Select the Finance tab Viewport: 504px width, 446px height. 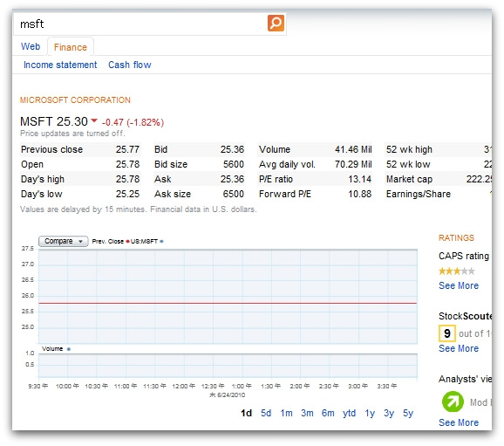(x=71, y=47)
